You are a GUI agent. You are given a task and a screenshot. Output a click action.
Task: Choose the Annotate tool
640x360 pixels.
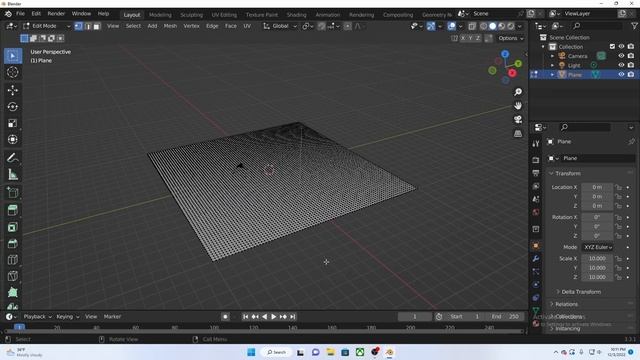point(13,158)
